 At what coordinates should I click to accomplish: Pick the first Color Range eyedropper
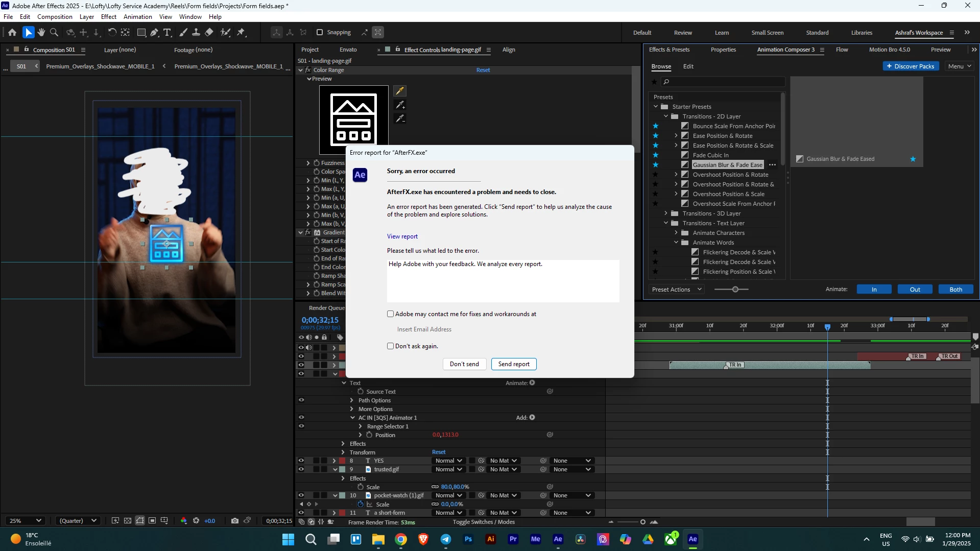click(400, 91)
